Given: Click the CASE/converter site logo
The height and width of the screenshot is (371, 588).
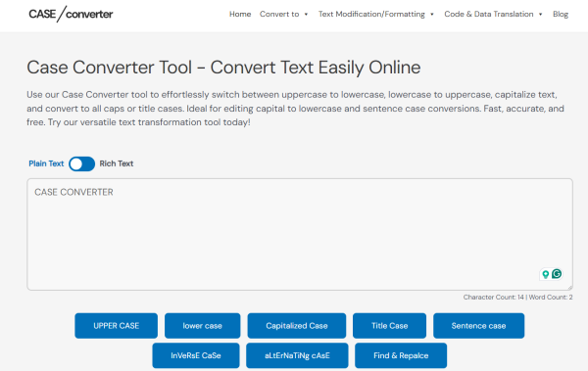Looking at the screenshot, I should pos(71,14).
